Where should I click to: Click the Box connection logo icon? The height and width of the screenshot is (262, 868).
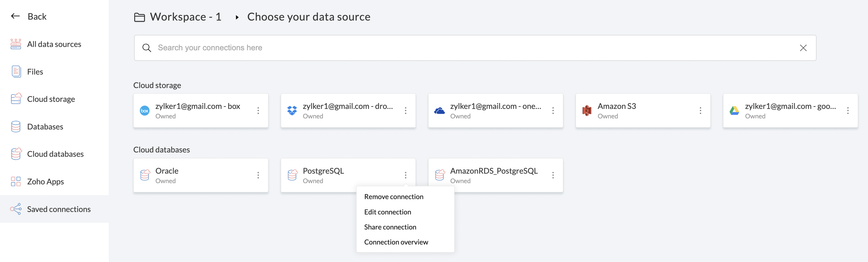coord(145,111)
